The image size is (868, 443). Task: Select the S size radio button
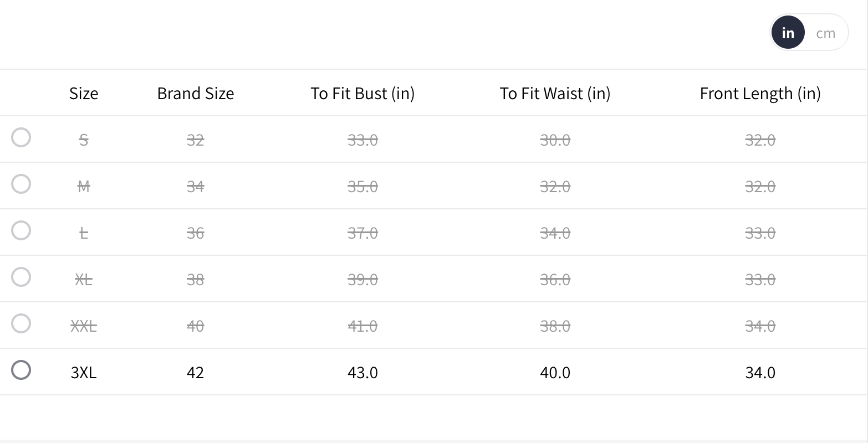(21, 137)
